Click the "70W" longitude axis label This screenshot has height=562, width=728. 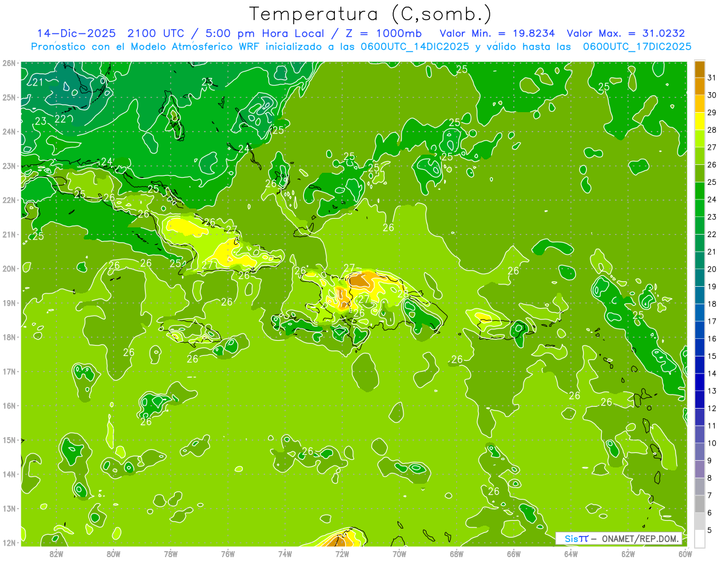click(x=399, y=553)
